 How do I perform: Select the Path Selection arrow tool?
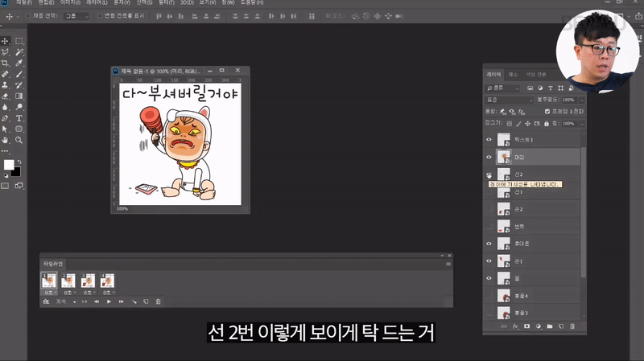click(x=5, y=129)
